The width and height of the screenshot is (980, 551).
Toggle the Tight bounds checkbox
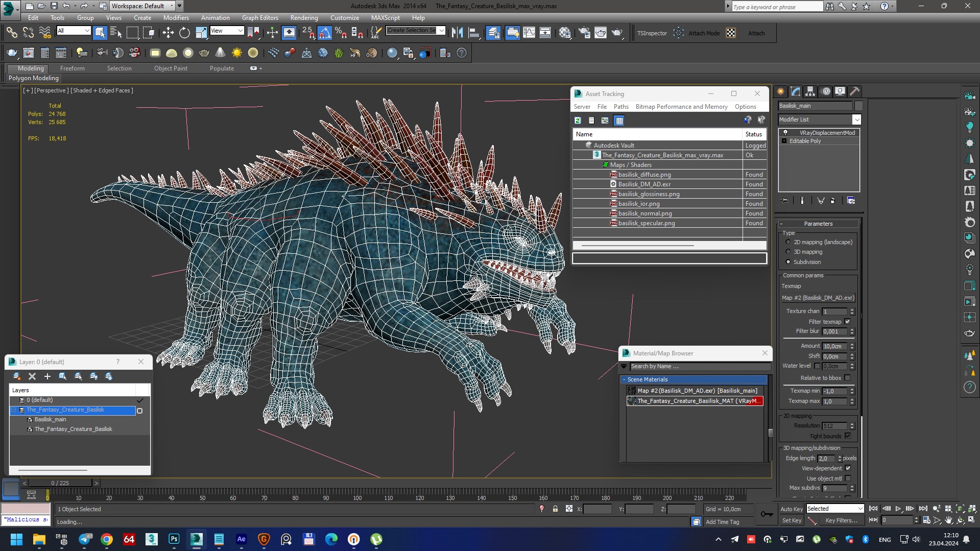point(848,436)
